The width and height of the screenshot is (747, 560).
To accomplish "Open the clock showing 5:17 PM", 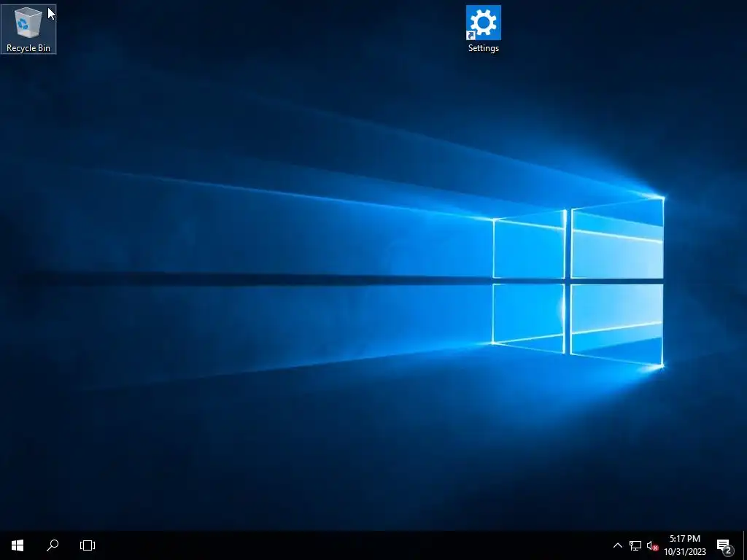I will (x=684, y=545).
